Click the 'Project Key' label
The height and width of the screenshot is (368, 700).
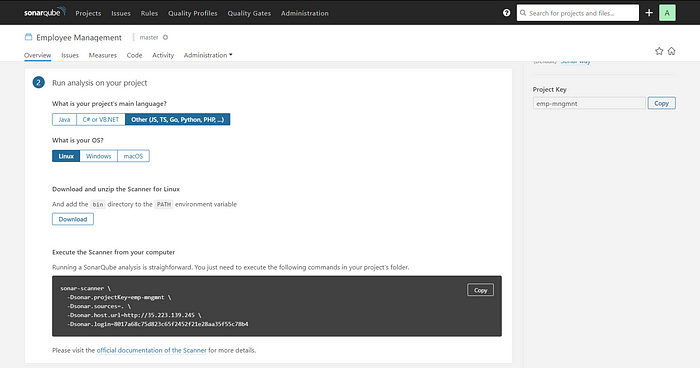pyautogui.click(x=550, y=89)
